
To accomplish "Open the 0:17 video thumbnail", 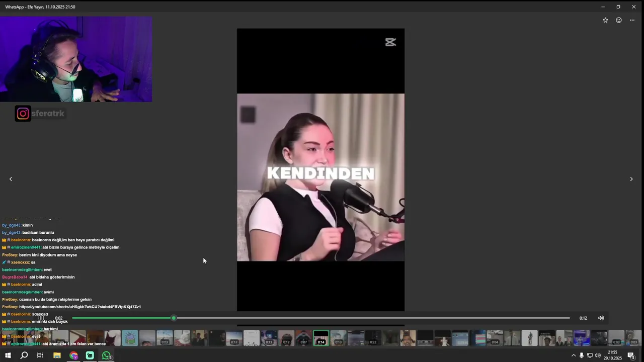I will pos(234,338).
